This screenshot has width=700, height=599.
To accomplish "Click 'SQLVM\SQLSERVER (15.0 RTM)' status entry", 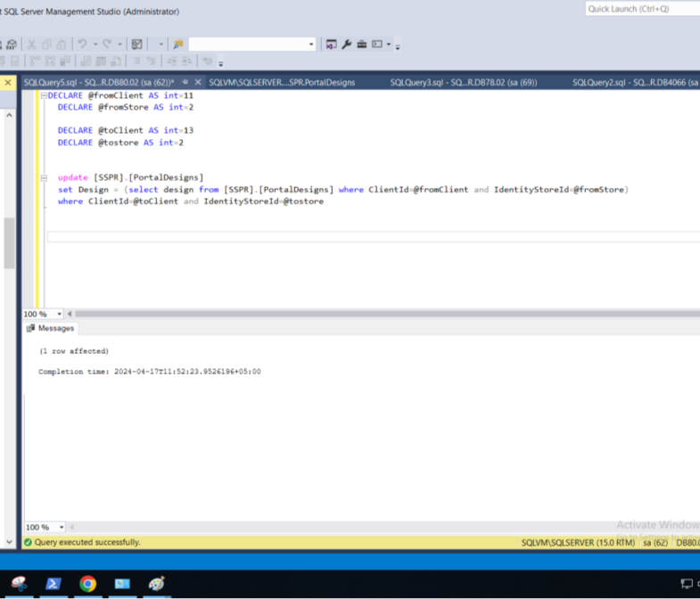I will (578, 542).
